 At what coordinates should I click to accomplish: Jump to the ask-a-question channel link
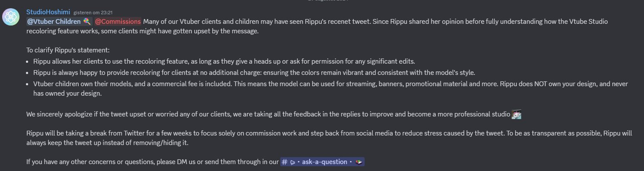point(323,162)
